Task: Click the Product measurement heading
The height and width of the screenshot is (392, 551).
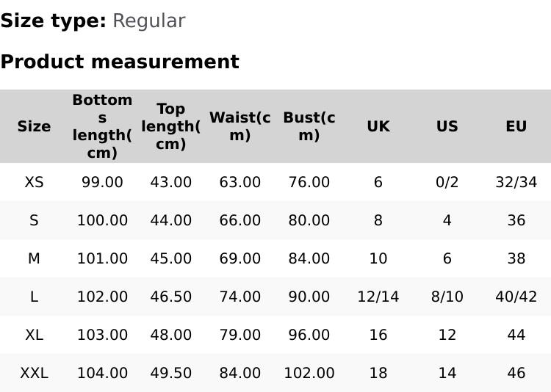Action: pyautogui.click(x=120, y=62)
